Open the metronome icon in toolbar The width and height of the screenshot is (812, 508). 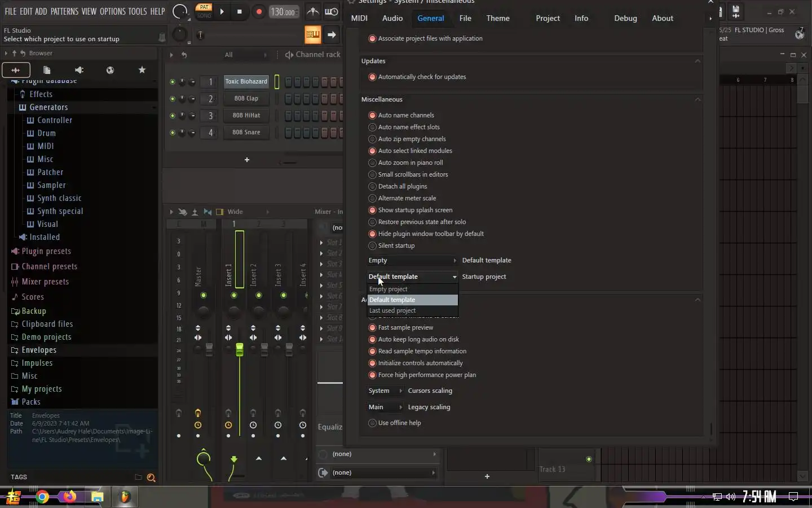click(x=312, y=11)
